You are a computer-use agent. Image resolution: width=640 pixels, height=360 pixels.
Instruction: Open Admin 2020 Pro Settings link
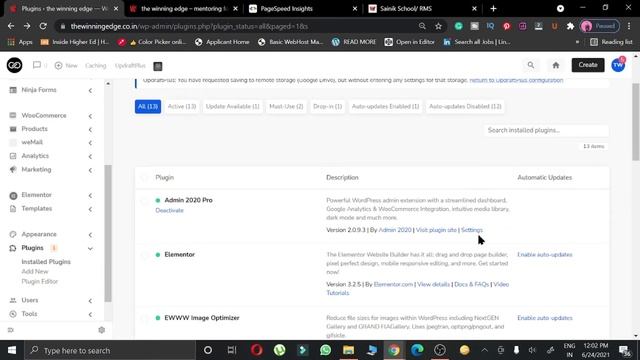471,230
